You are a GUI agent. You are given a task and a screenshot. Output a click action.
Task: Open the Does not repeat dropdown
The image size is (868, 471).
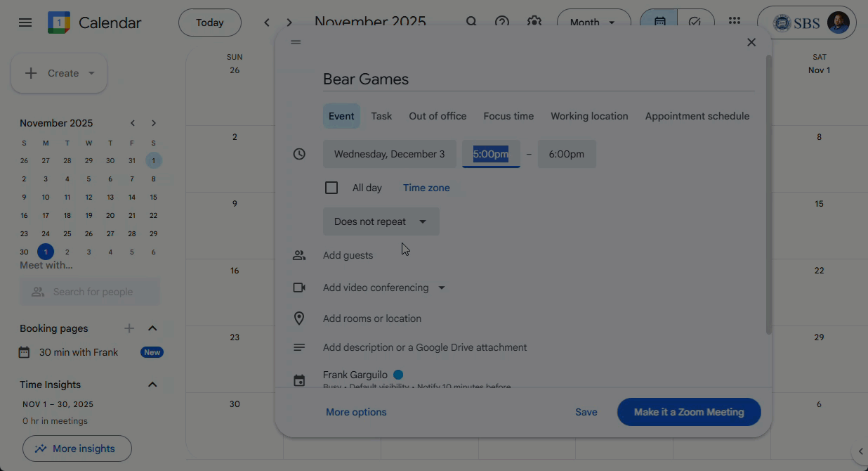(x=381, y=221)
